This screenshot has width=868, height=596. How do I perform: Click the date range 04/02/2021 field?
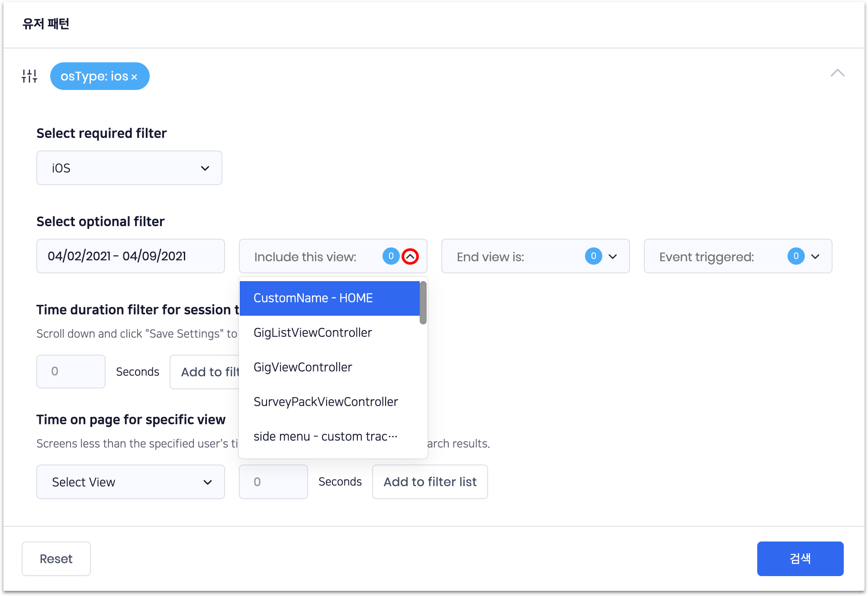click(x=130, y=256)
